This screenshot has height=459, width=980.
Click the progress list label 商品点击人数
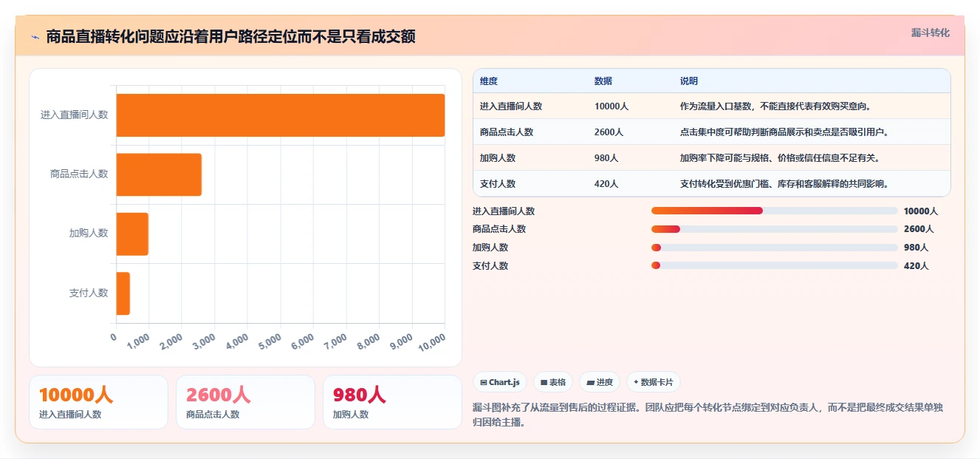click(499, 229)
